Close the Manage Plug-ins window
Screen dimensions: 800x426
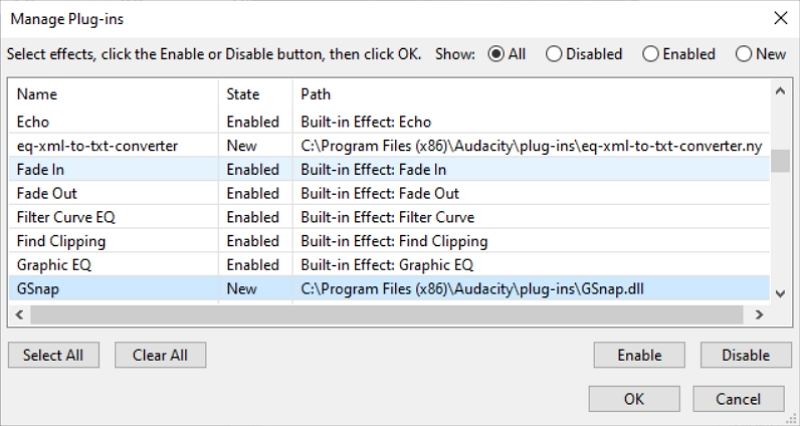pyautogui.click(x=780, y=17)
